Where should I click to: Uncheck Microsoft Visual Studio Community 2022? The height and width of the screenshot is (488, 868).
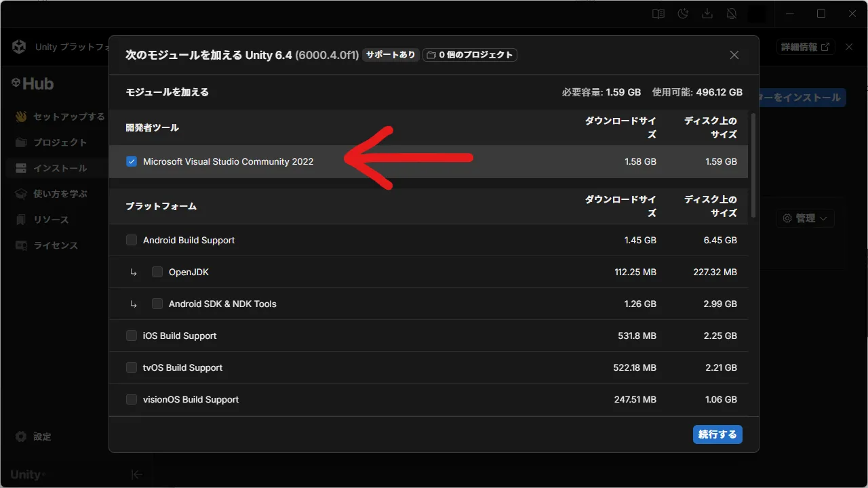[x=131, y=161]
